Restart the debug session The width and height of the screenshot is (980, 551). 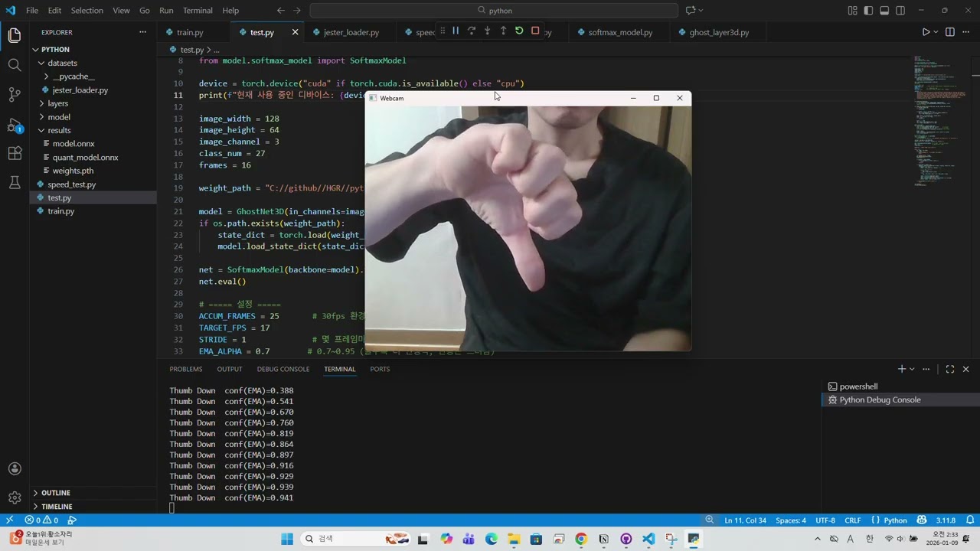pyautogui.click(x=519, y=31)
